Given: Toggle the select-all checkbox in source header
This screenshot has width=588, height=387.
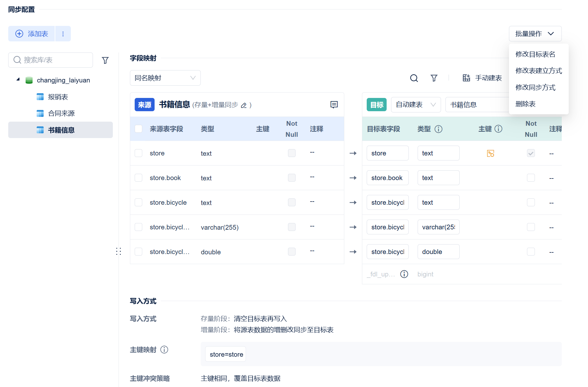Looking at the screenshot, I should click(138, 129).
